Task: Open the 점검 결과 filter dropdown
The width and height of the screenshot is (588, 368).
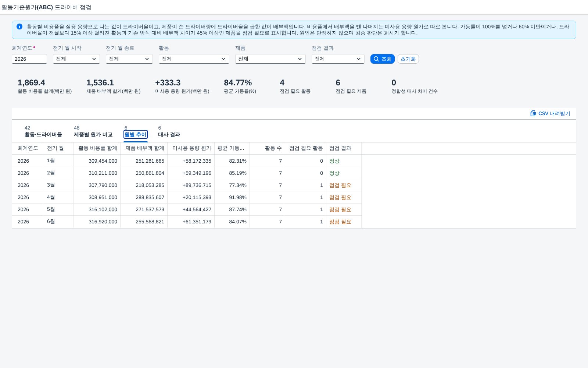Action: tap(338, 59)
